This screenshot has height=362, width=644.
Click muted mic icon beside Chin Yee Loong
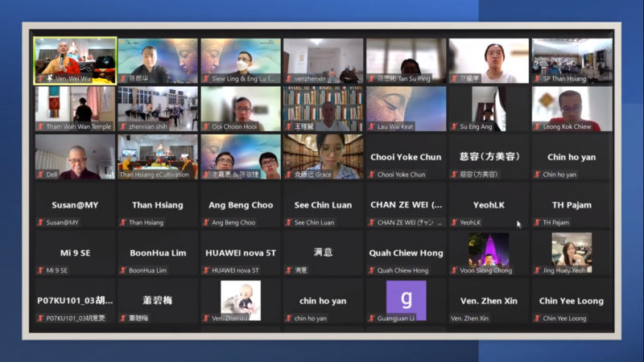tap(537, 319)
